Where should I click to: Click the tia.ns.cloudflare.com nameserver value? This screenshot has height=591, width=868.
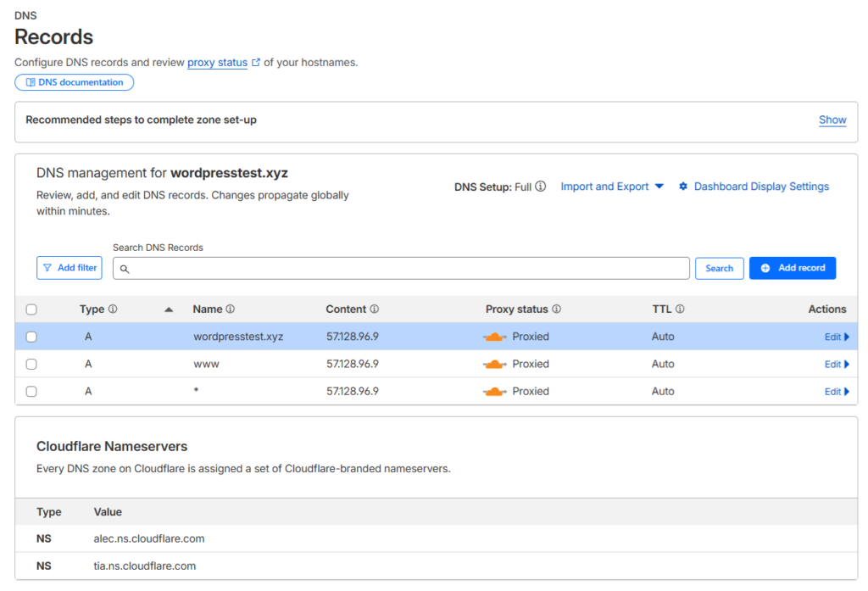144,566
